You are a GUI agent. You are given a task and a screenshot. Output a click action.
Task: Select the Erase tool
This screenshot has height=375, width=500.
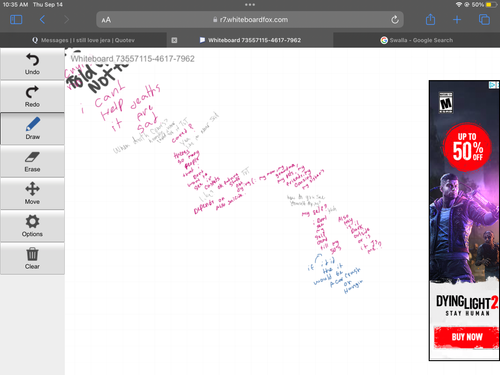(32, 161)
